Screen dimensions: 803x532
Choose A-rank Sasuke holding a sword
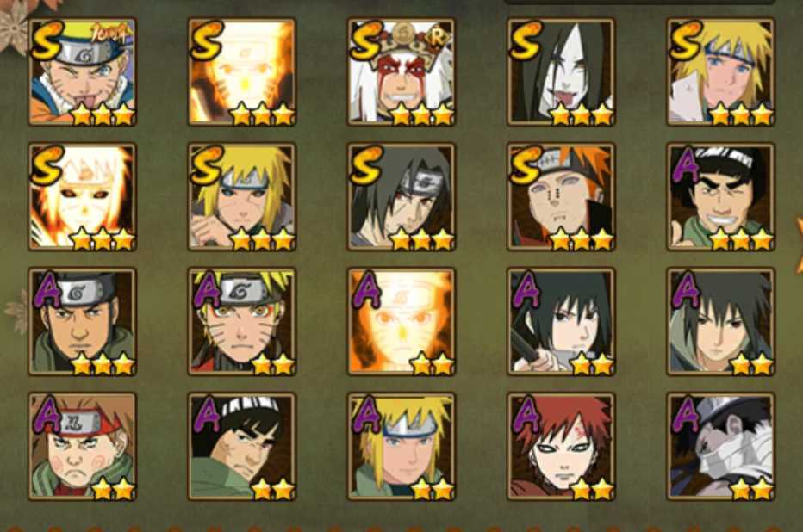pyautogui.click(x=561, y=322)
